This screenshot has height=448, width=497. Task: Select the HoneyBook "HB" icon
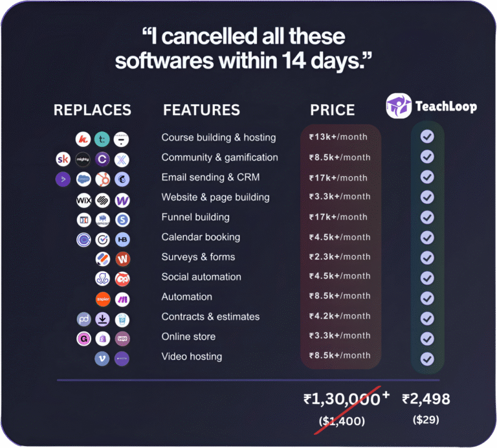(122, 240)
